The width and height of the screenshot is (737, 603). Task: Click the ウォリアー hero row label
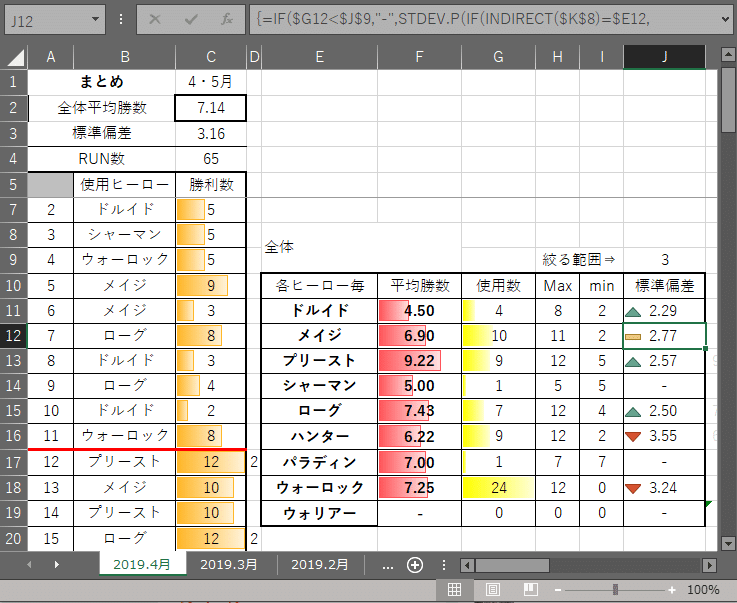[x=320, y=513]
